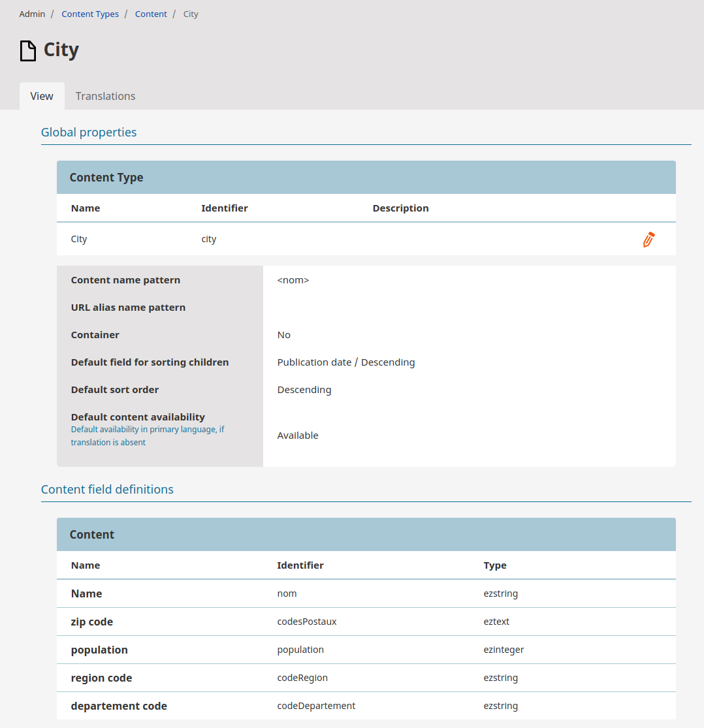The height and width of the screenshot is (728, 704).
Task: Click the orange pencil edit icon
Action: (x=648, y=240)
